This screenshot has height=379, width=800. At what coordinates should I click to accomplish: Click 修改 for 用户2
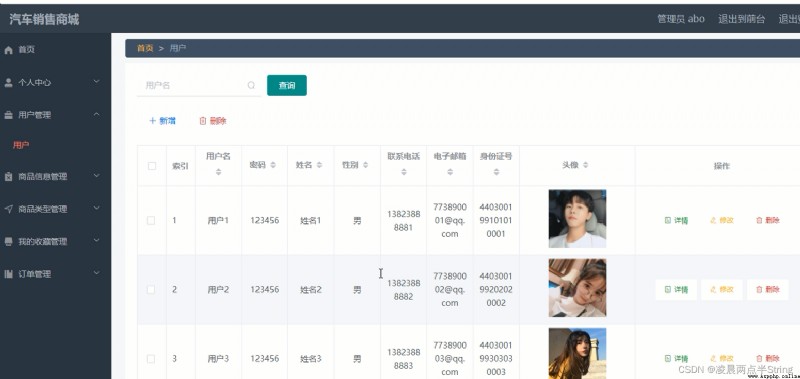tap(722, 290)
